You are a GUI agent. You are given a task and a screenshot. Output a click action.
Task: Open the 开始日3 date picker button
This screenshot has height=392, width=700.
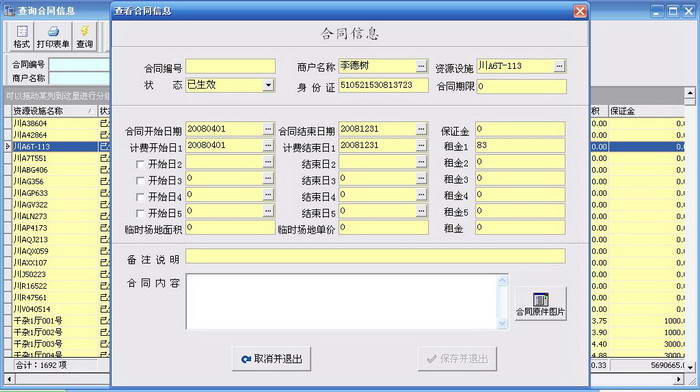click(x=268, y=179)
